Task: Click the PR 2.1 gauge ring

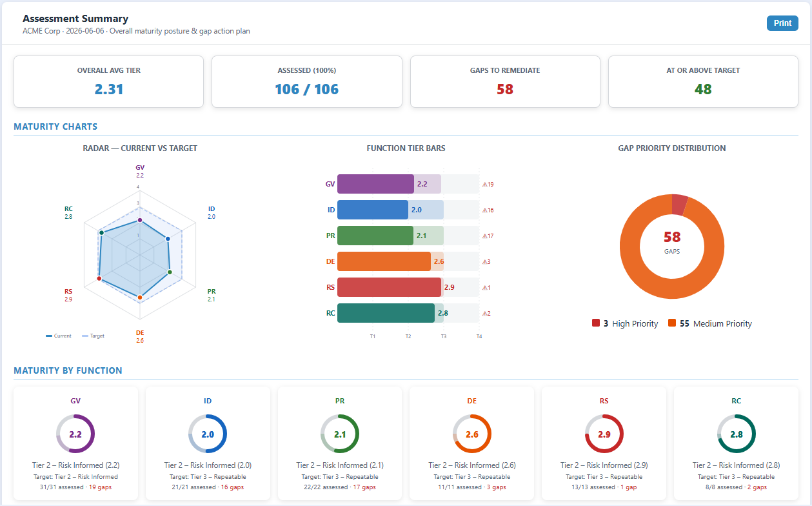Action: pyautogui.click(x=340, y=434)
